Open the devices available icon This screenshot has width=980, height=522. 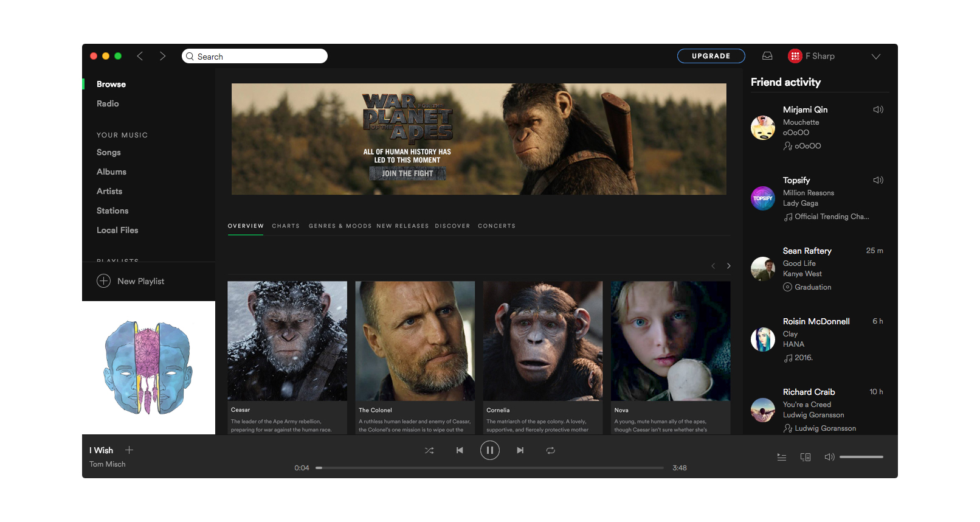(806, 457)
